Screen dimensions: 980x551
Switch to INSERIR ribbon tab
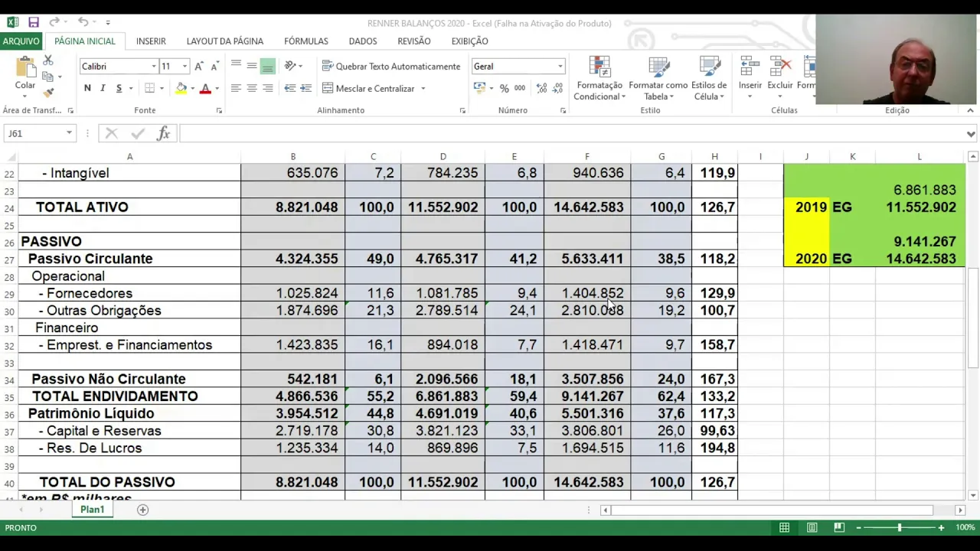tap(151, 41)
